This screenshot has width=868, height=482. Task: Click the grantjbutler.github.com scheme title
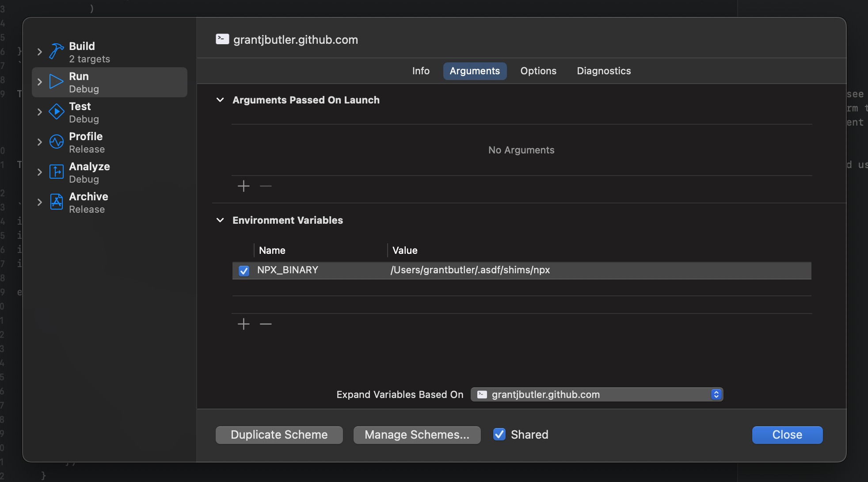[x=296, y=39]
